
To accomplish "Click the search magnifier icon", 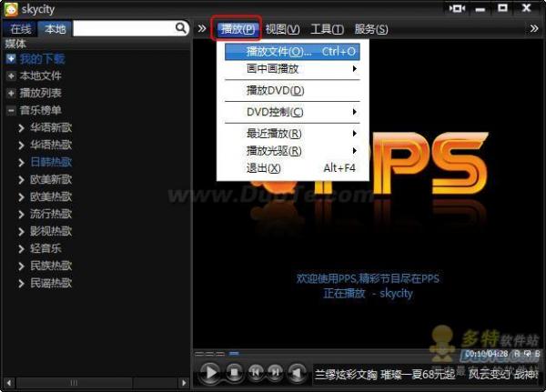I will tap(181, 28).
